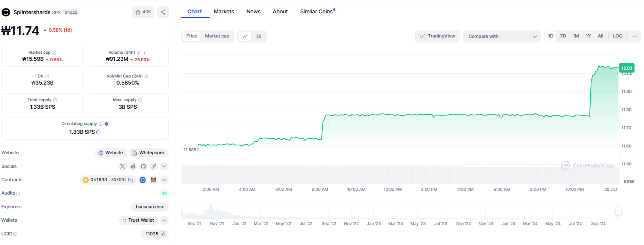Click the Trust Wallet button
Screen dimensions: 644x245
[x=139, y=220]
